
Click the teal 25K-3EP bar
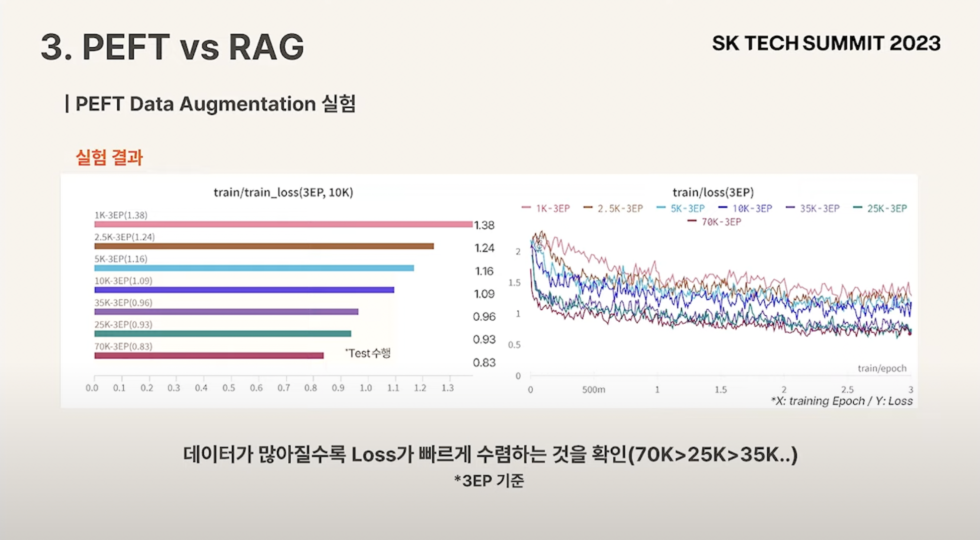(x=223, y=334)
